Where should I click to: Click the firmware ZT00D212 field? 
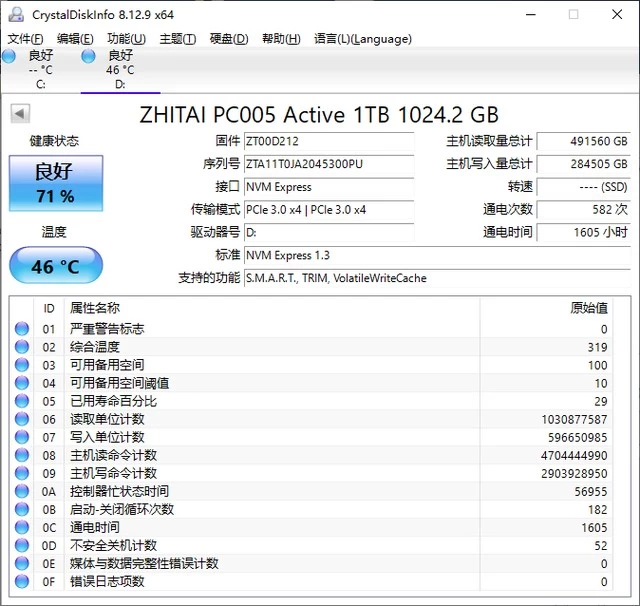(x=329, y=141)
